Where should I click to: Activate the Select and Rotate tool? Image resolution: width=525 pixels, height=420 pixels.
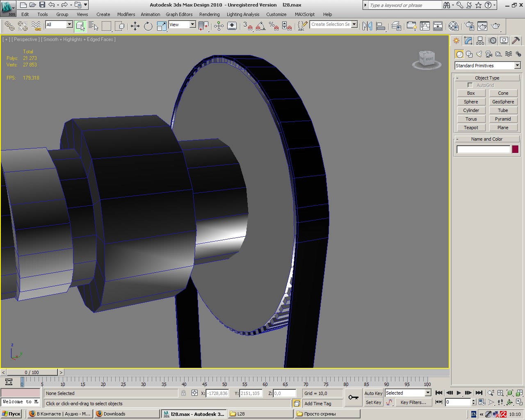[x=148, y=26]
